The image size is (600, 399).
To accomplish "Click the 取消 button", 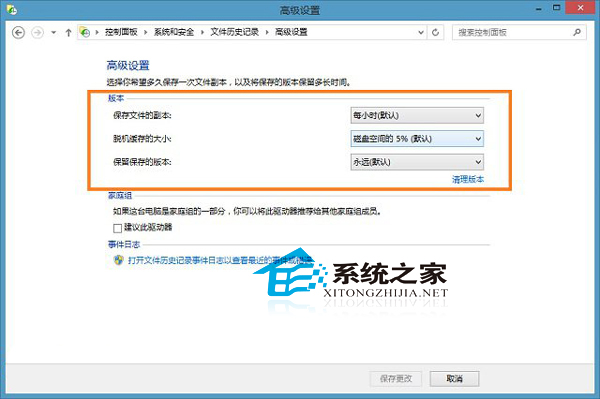I will pyautogui.click(x=454, y=379).
